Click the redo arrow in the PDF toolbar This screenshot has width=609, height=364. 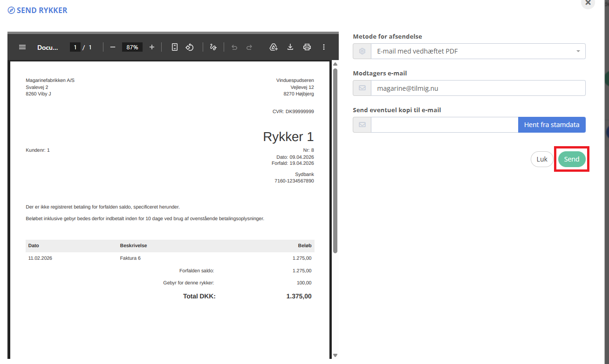[249, 47]
